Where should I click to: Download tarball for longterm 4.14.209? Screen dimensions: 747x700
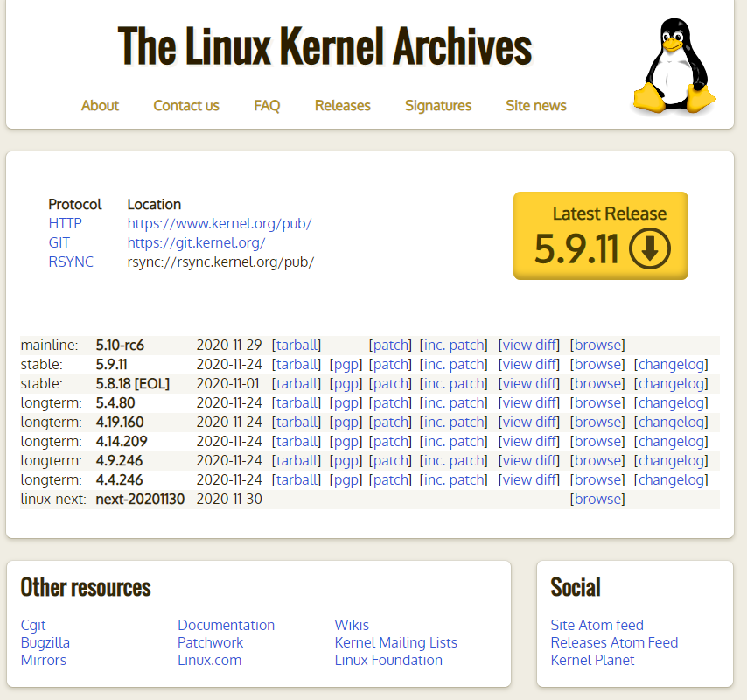pyautogui.click(x=297, y=441)
